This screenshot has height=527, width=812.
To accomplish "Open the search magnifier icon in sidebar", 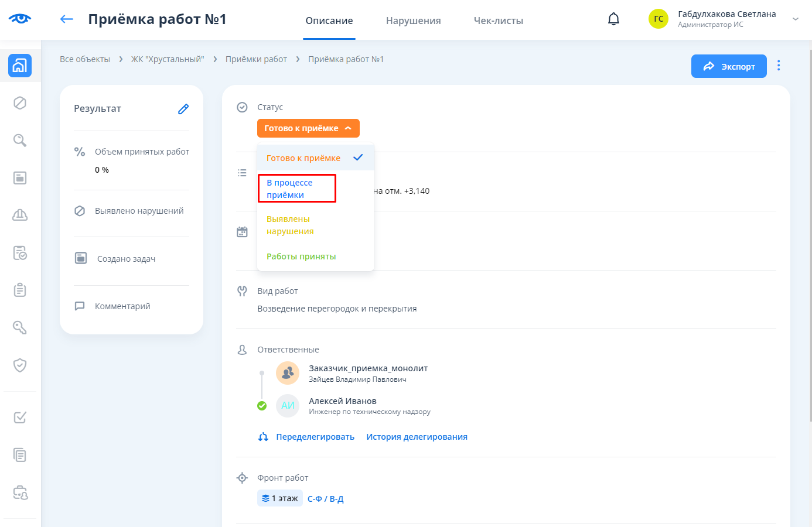I will (20, 141).
